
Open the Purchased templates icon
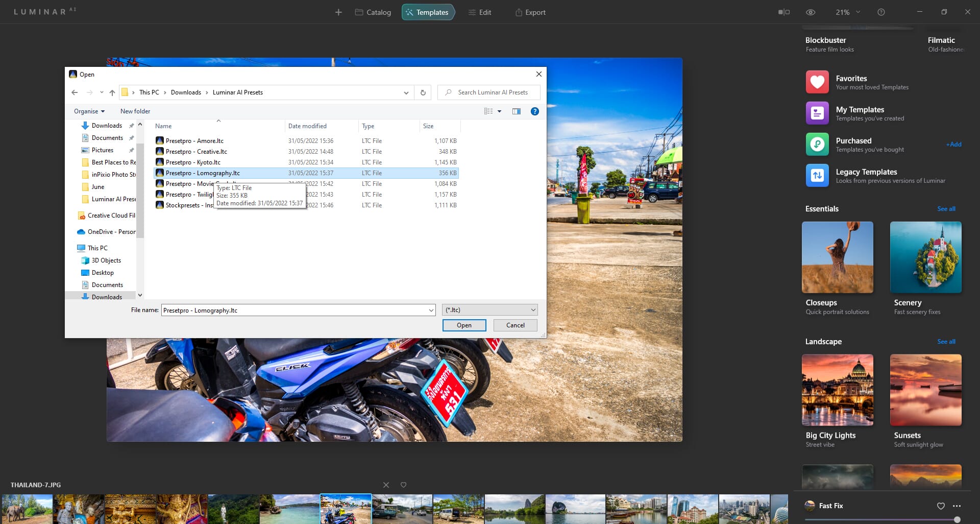tap(817, 145)
